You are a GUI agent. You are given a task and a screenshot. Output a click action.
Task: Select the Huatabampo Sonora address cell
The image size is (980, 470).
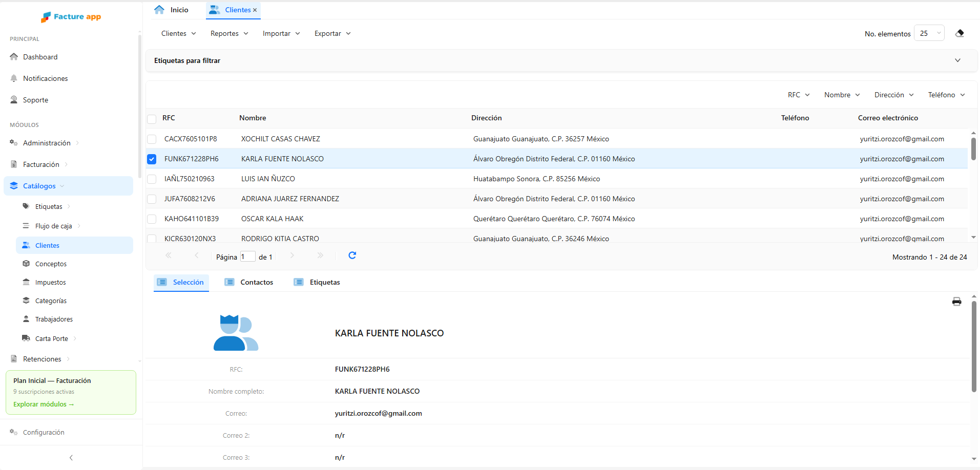coord(536,179)
